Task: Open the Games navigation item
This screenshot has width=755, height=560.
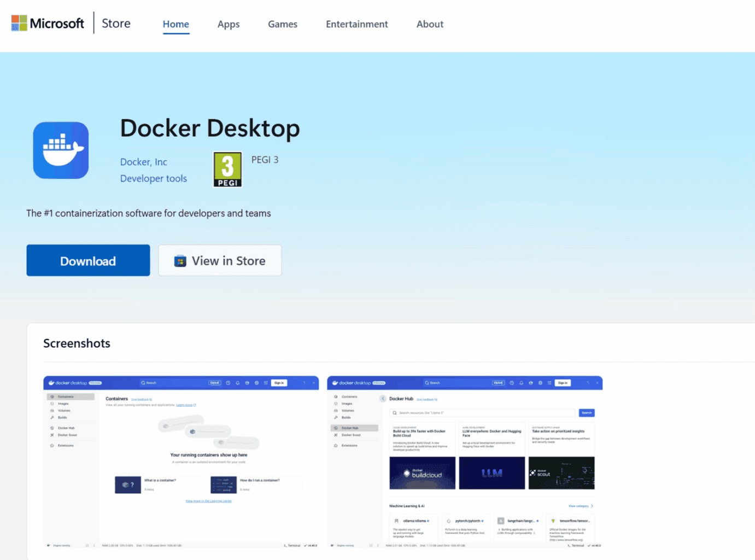Action: (283, 24)
